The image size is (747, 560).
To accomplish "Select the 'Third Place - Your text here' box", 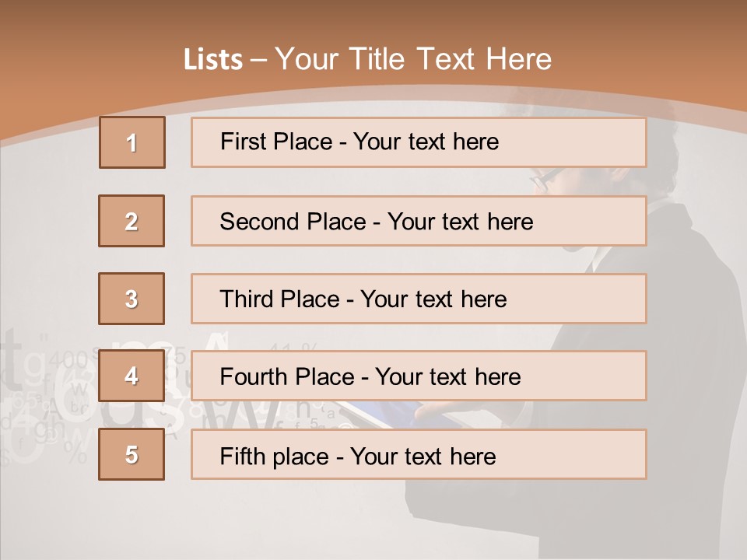I will click(x=418, y=299).
